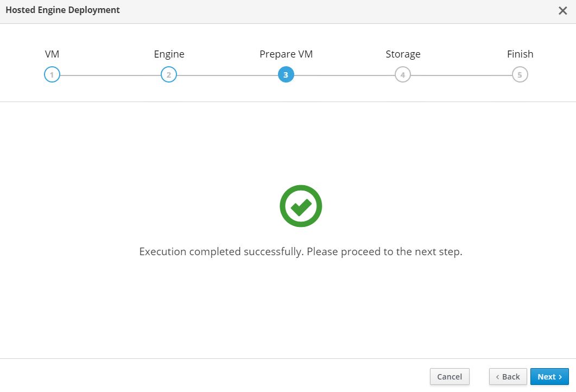
Task: Click progress line between steps 1 and 2
Action: (x=110, y=75)
